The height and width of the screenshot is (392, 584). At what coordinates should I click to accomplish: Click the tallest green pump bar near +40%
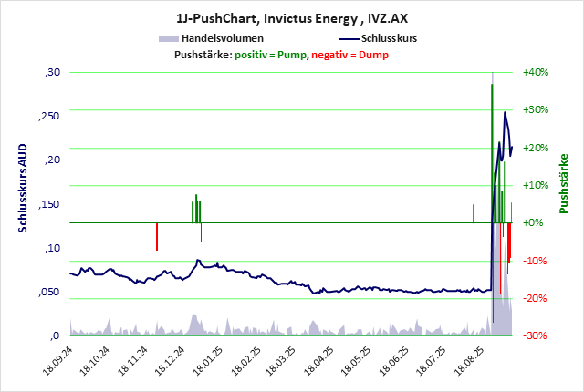pyautogui.click(x=492, y=153)
